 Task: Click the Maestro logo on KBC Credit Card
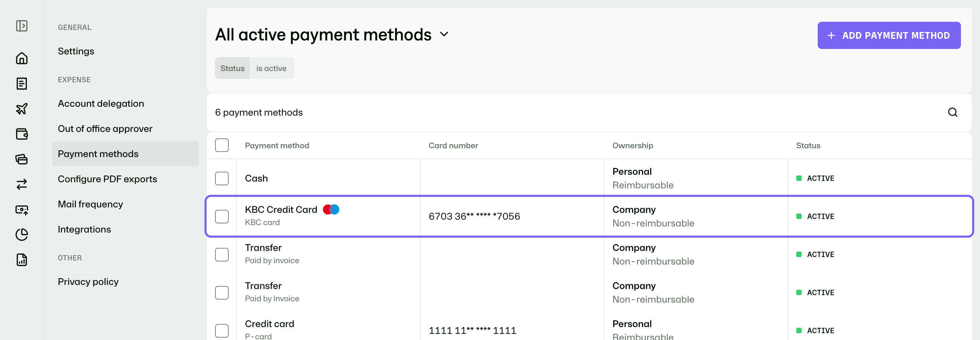pyautogui.click(x=331, y=209)
